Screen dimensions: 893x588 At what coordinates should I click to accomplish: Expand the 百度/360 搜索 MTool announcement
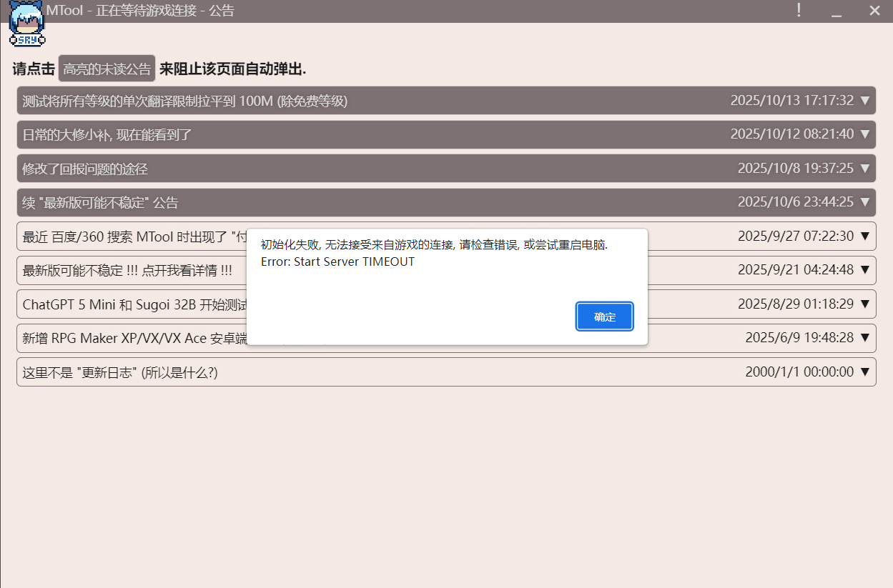[864, 236]
